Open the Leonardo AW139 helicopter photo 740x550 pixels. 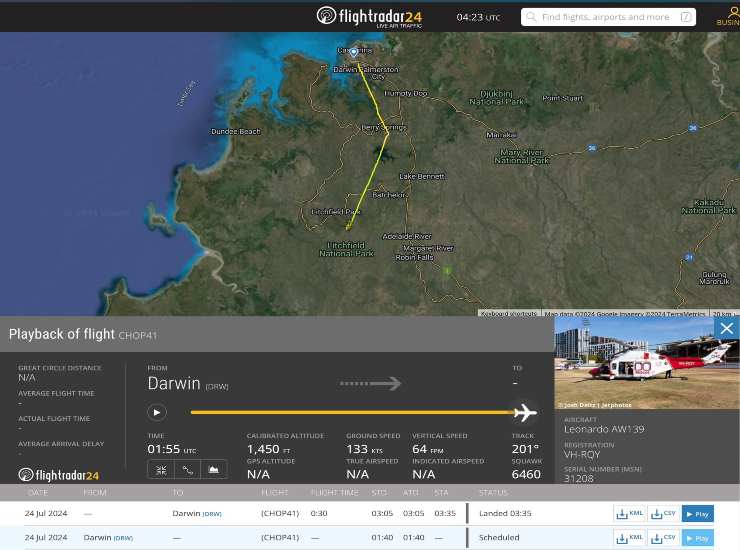tap(647, 364)
